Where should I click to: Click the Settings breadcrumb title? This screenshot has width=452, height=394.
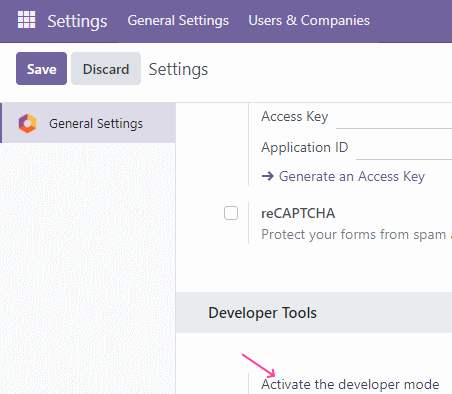click(178, 69)
